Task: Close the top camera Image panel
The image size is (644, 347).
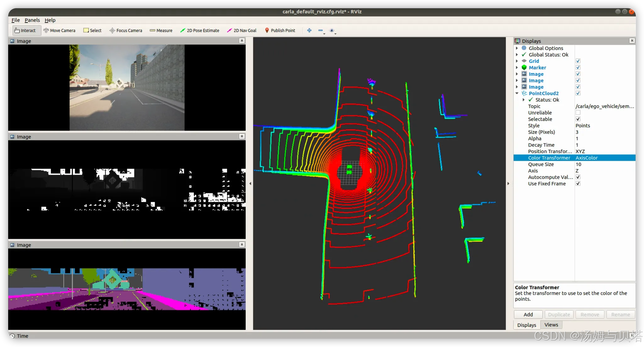Action: click(x=242, y=41)
